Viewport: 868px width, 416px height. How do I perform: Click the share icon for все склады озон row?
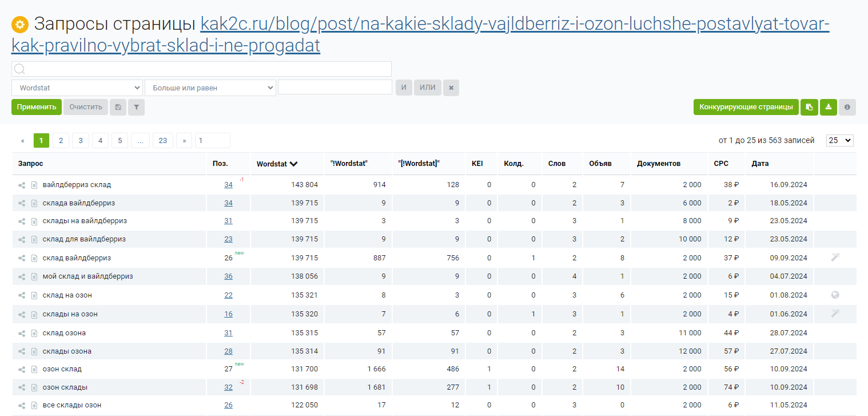click(22, 405)
